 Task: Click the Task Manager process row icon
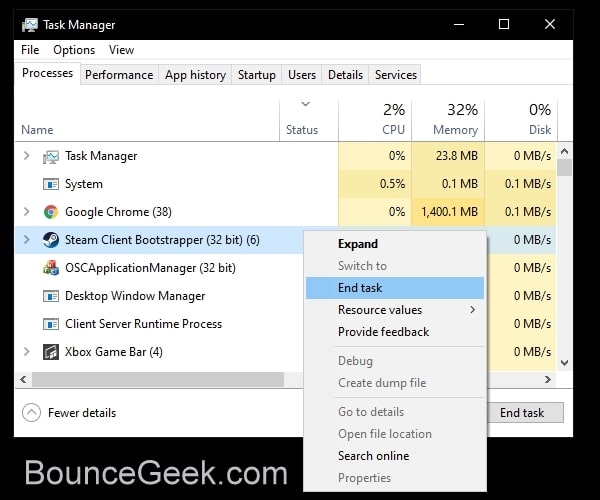pyautogui.click(x=51, y=156)
